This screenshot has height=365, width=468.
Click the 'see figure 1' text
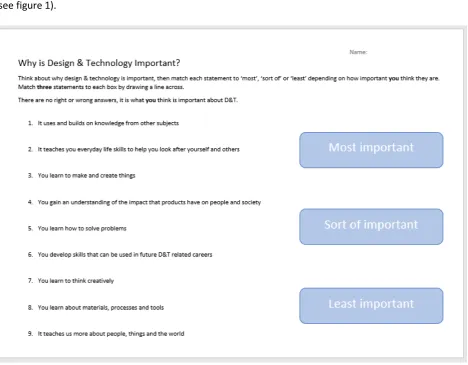(x=28, y=6)
